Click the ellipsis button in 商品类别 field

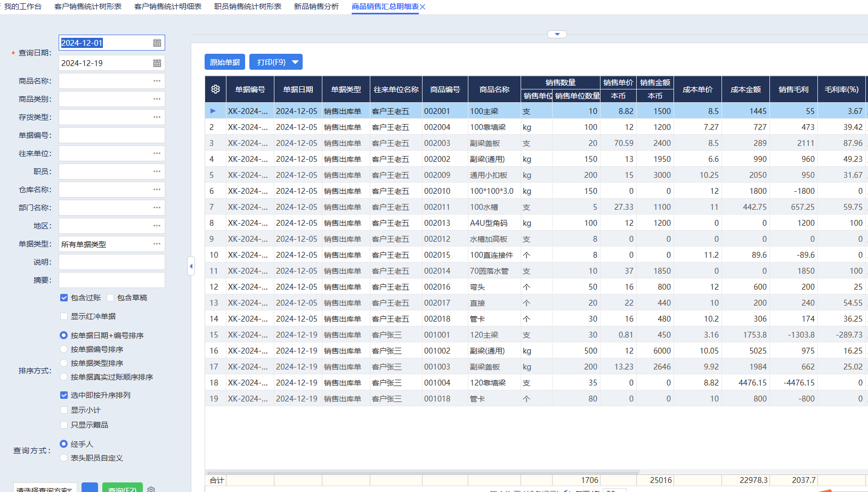click(x=157, y=99)
